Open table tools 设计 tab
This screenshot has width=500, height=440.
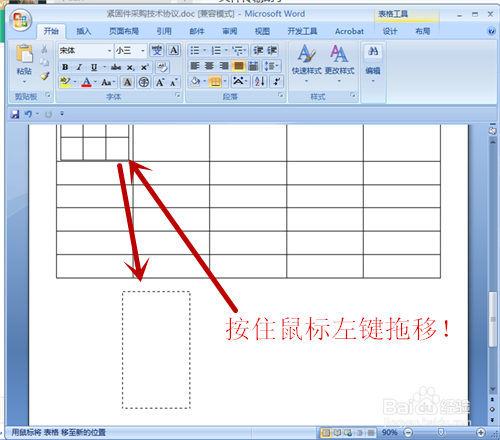390,31
